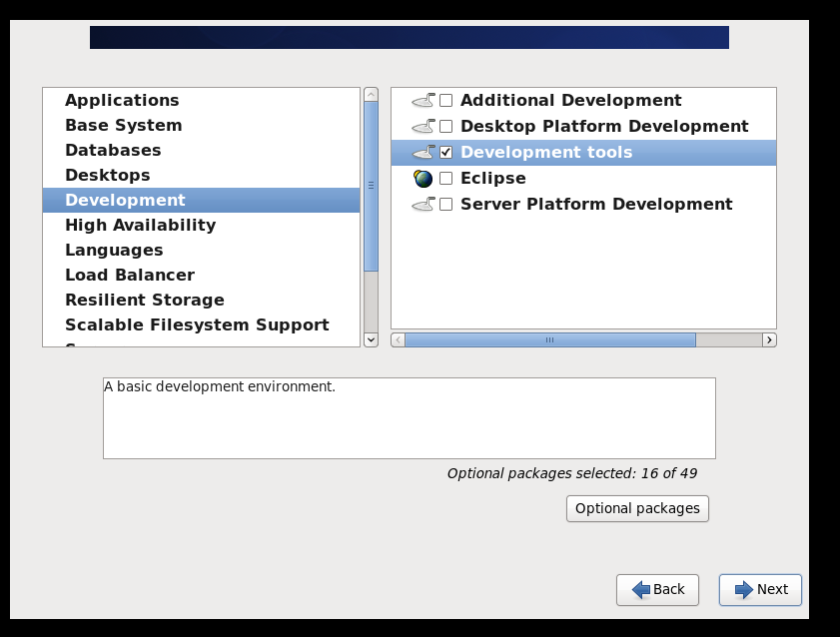This screenshot has width=840, height=637.
Task: Select the Databases category
Action: coord(113,150)
